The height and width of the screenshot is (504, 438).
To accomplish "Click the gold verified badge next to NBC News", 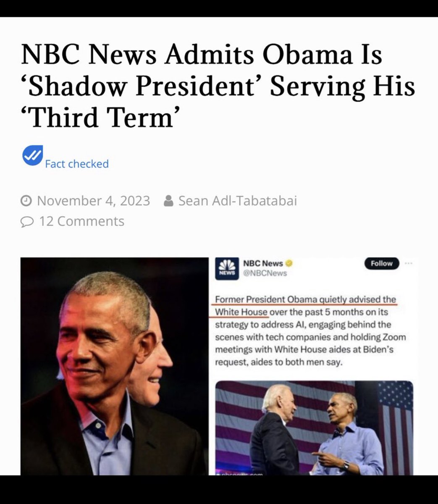I will pos(289,263).
